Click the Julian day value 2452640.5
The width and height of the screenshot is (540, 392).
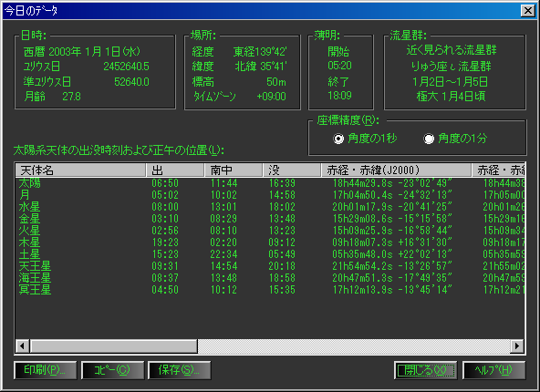point(127,67)
